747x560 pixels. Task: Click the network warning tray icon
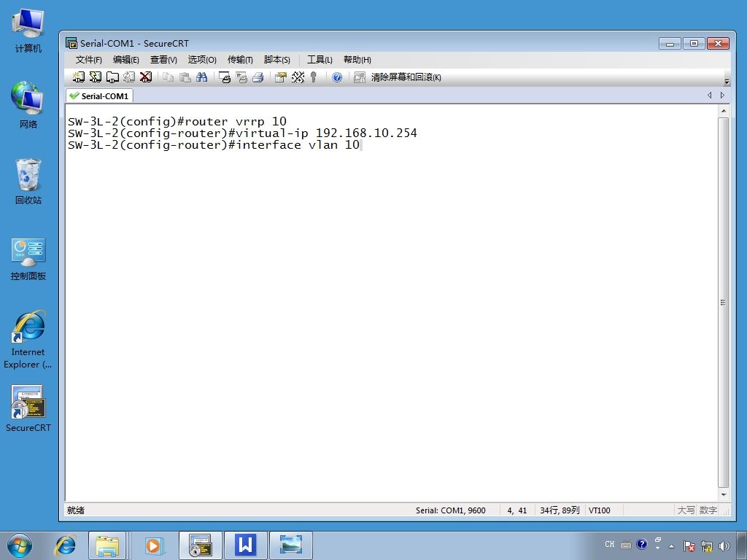pyautogui.click(x=707, y=546)
